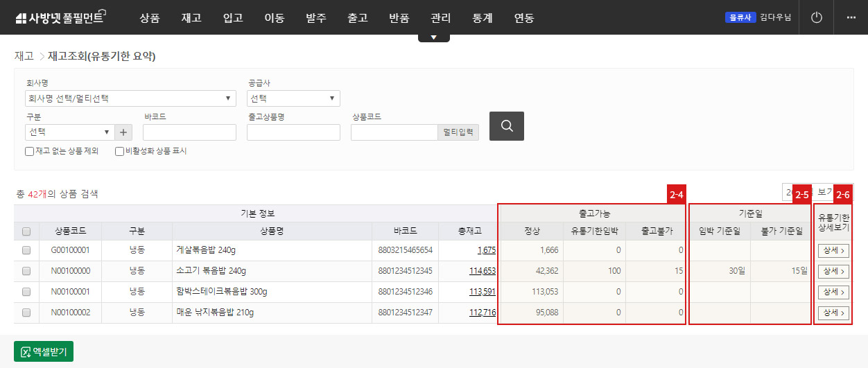Click the 출고상품명 input field
This screenshot has height=368, width=868.
pyautogui.click(x=293, y=132)
